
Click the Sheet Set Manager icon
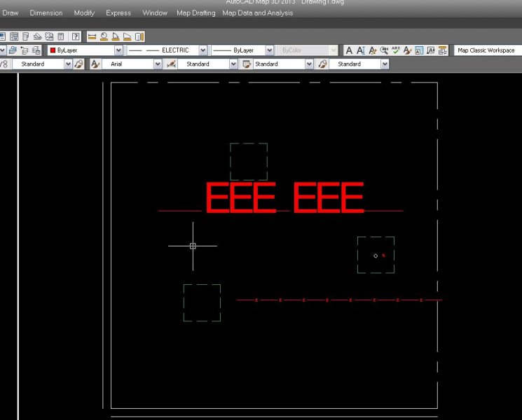pyautogui.click(x=26, y=36)
